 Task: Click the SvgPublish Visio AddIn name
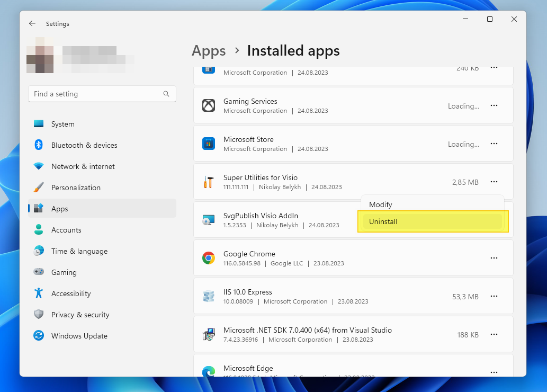pos(261,216)
